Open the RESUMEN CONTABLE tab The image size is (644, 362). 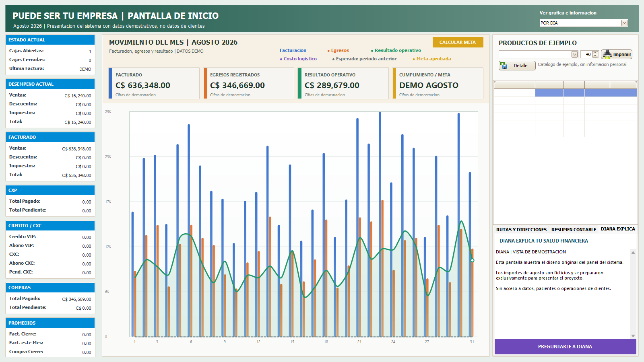(x=574, y=230)
